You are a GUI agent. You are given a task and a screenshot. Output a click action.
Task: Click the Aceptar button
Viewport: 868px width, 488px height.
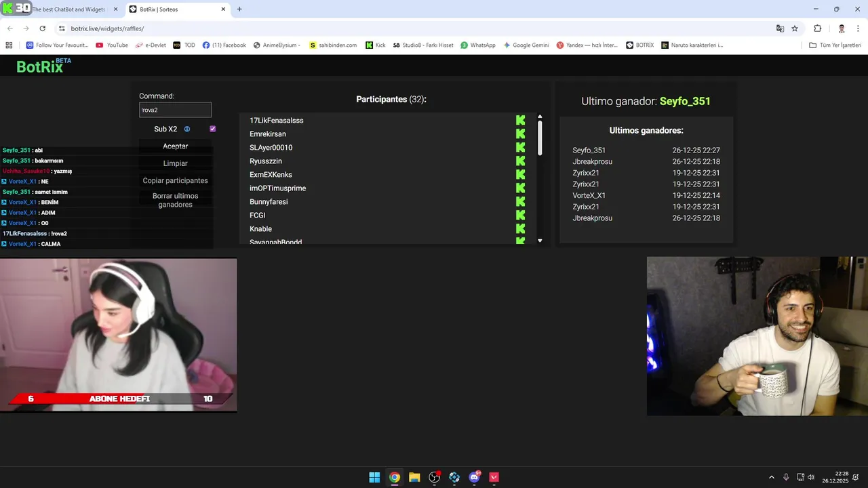(176, 146)
